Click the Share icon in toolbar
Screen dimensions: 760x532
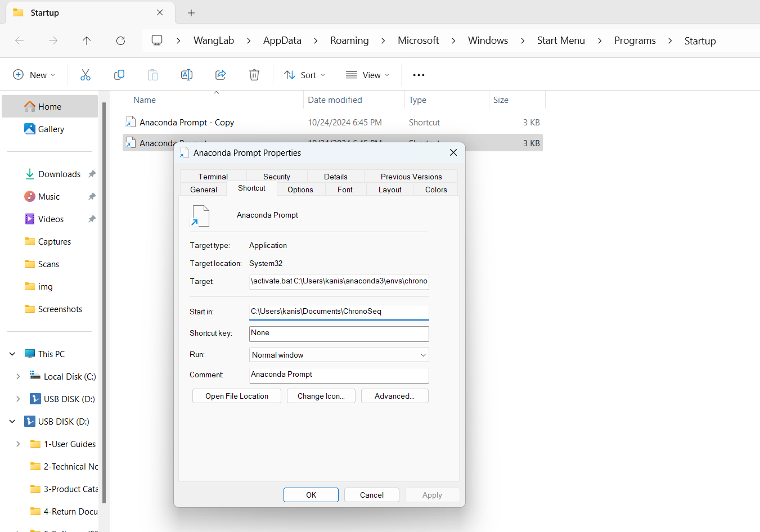221,75
